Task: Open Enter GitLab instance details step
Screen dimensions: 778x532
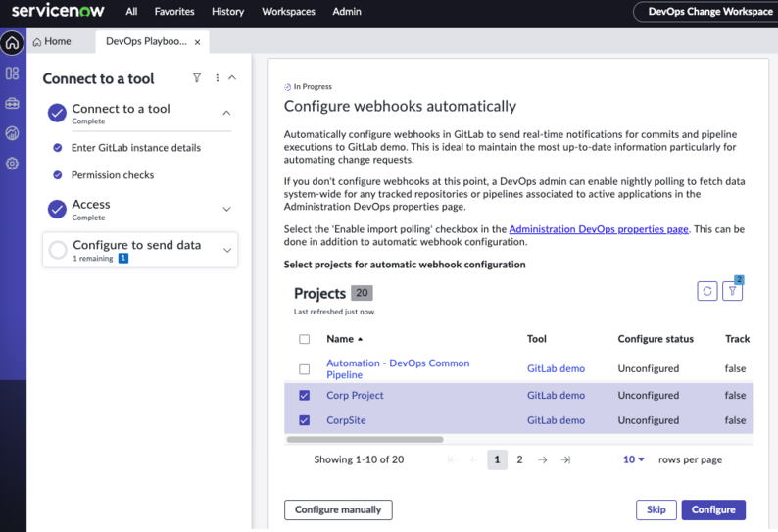Action: click(136, 148)
